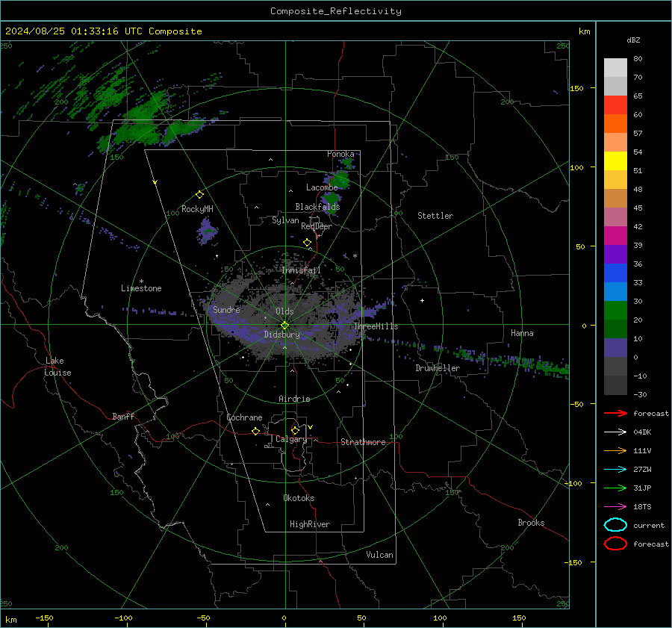
Task: Click the Airdrie label
Action: pyautogui.click(x=294, y=399)
